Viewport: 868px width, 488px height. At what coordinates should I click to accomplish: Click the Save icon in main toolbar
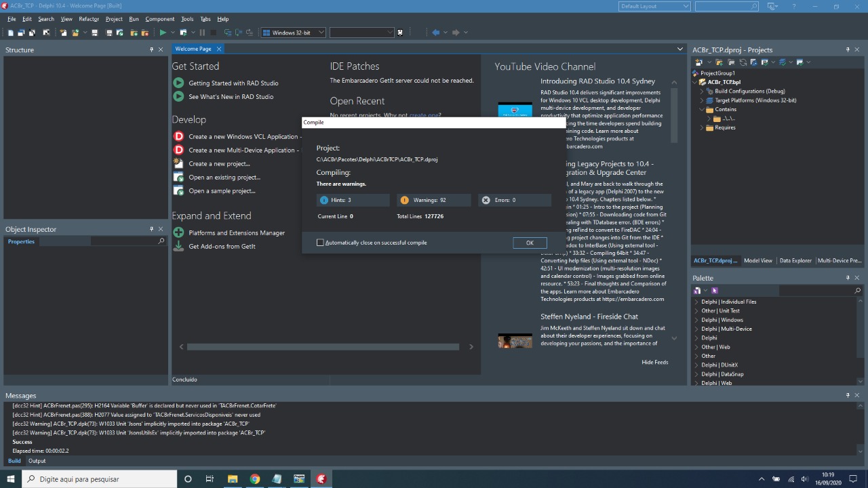(94, 33)
